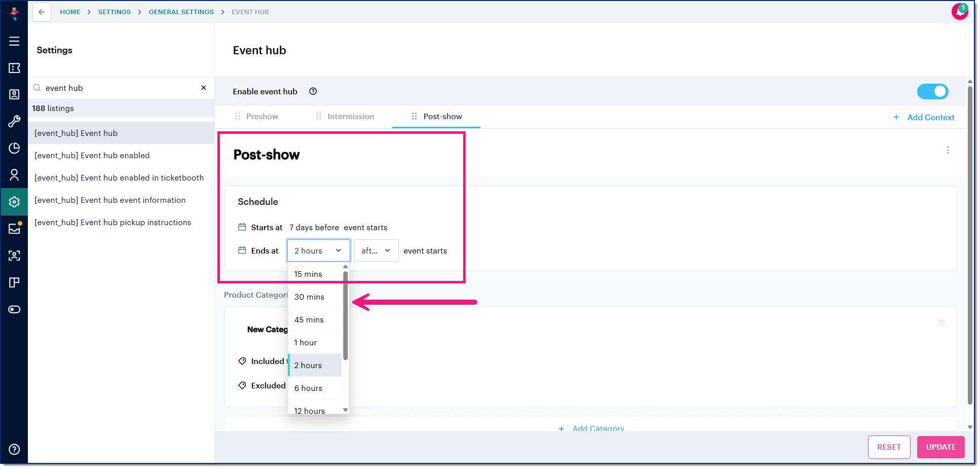This screenshot has height=469, width=980.
Task: Delete the New Category with trash icon
Action: point(941,323)
